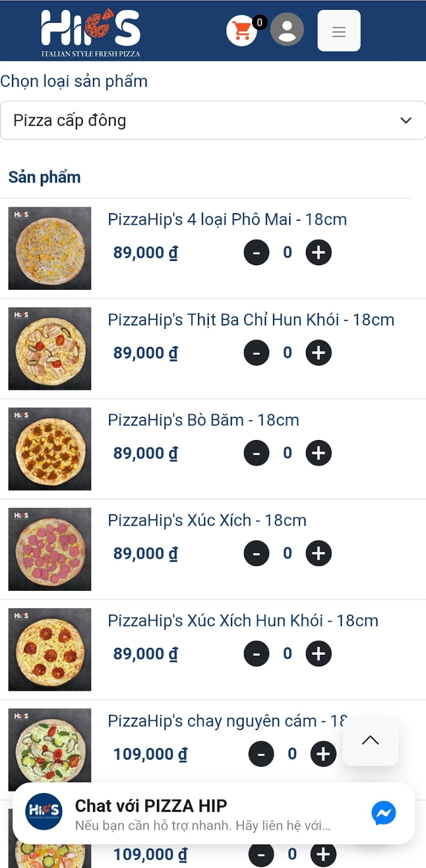Open Chat với PIZZA HIP banner
426x868 pixels.
click(x=214, y=813)
